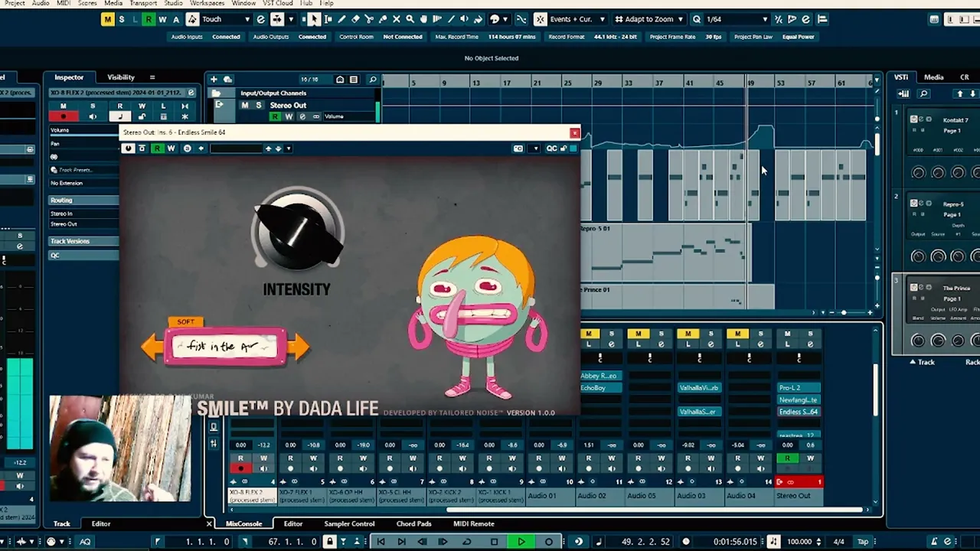980x551 pixels.
Task: Open plugin preset browser dropdown arrow
Action: coord(289,148)
